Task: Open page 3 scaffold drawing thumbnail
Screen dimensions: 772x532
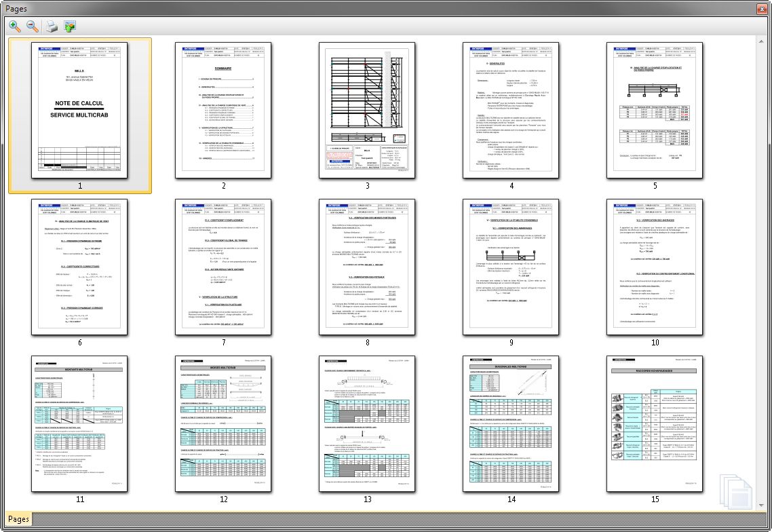Action: tap(367, 110)
